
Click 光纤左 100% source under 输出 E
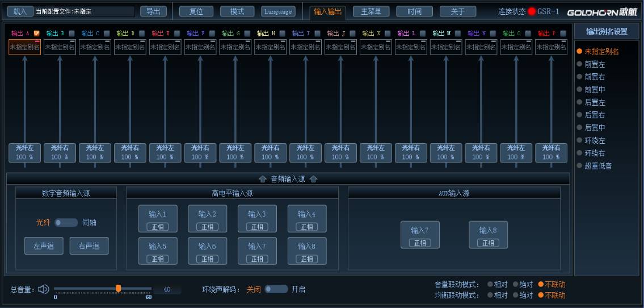(x=165, y=152)
